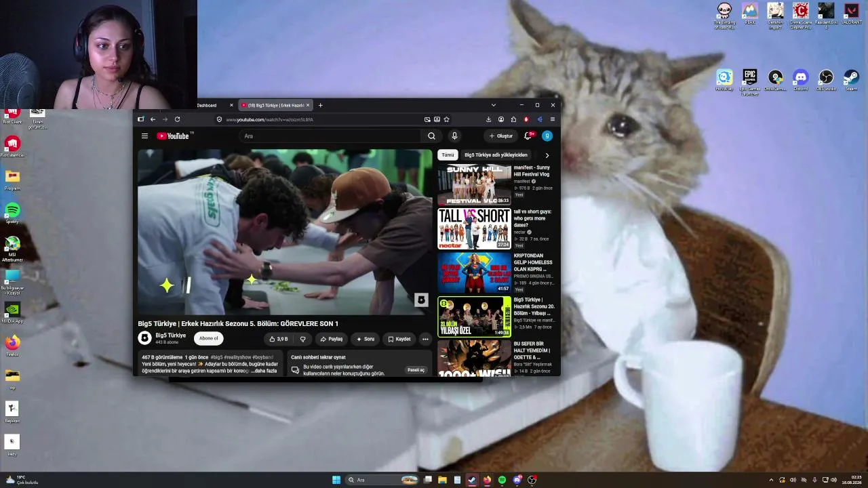Click the "Soru" button
The height and width of the screenshot is (488, 868).
[x=365, y=339]
